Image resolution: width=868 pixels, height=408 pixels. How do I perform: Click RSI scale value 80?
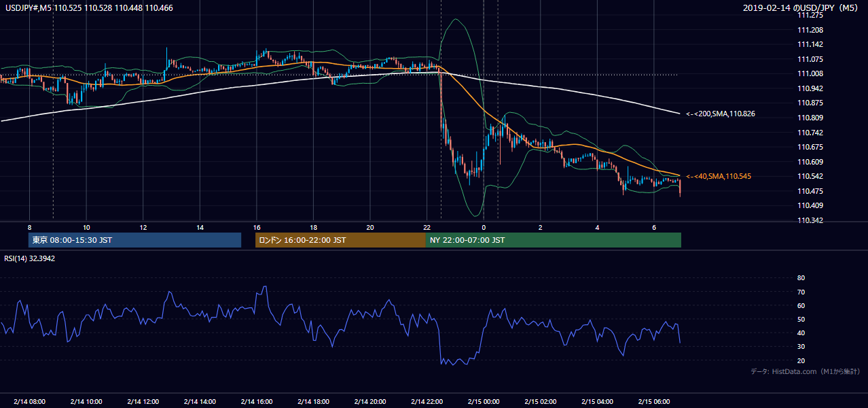(x=801, y=278)
